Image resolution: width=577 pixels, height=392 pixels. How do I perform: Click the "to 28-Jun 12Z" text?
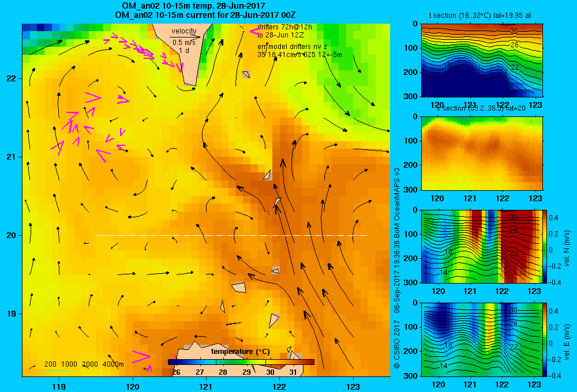pyautogui.click(x=280, y=35)
